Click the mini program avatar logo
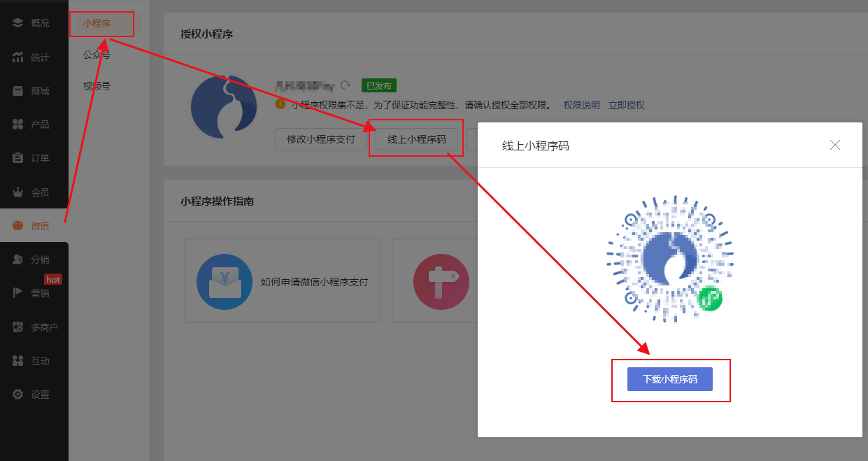 pos(224,108)
